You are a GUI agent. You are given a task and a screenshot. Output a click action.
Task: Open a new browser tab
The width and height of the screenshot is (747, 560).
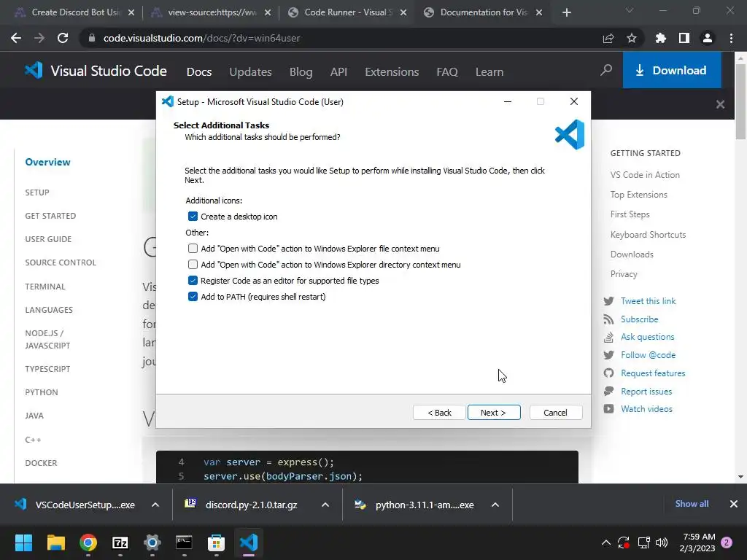(x=566, y=13)
